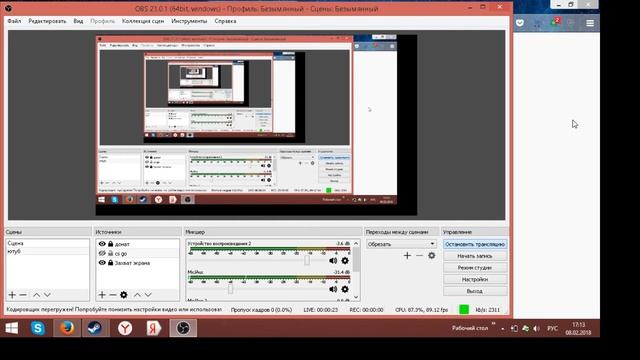Move the scene down in Сцены list

tap(47, 295)
